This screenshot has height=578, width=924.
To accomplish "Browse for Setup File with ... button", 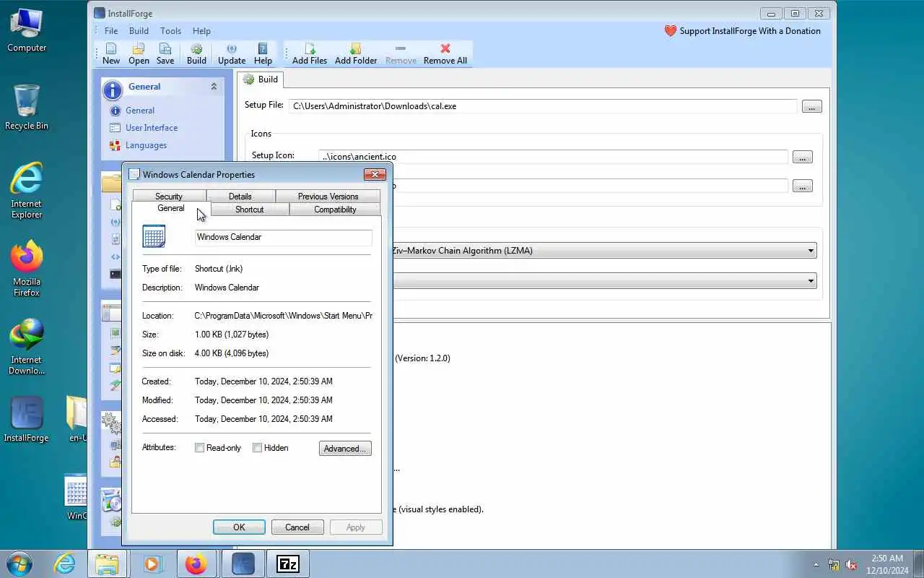I will pos(811,106).
